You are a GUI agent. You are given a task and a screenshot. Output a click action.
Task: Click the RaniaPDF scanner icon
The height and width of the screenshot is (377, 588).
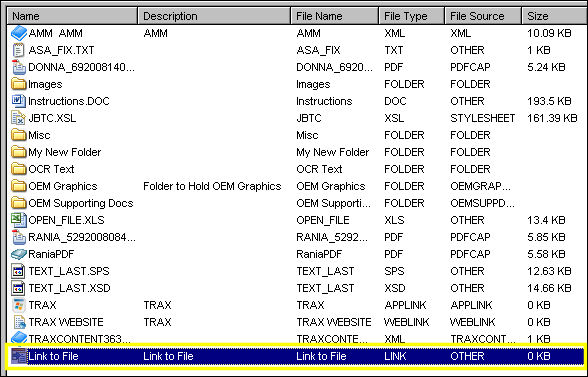(x=19, y=254)
